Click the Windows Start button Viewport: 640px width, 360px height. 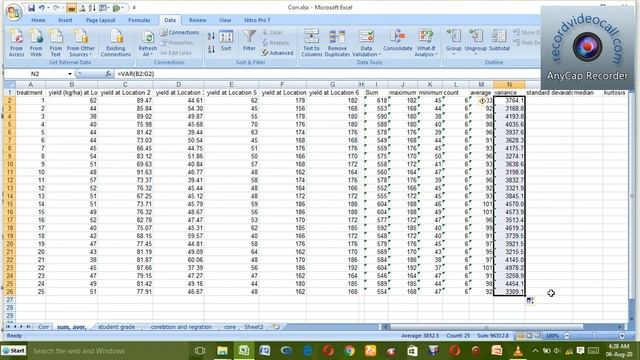[14, 351]
